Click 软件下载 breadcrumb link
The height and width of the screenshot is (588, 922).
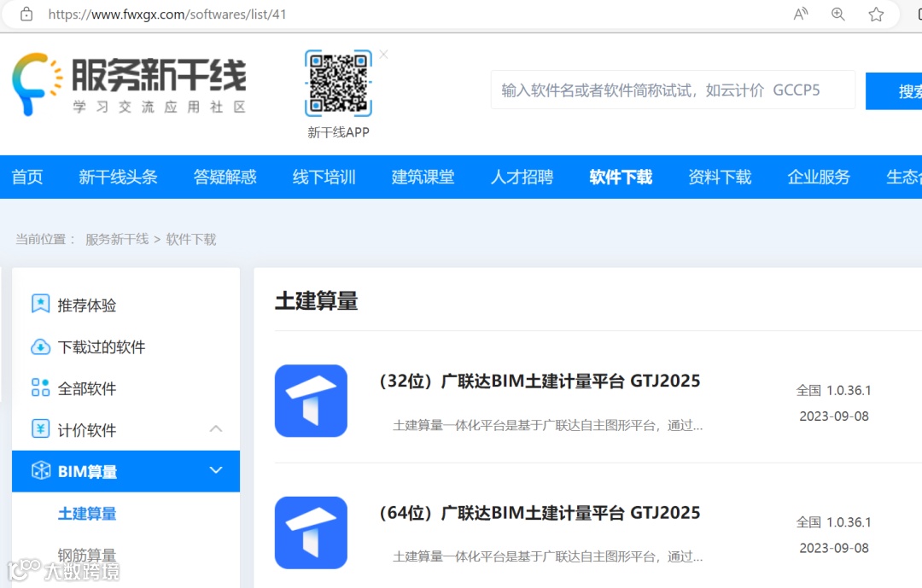(x=191, y=239)
